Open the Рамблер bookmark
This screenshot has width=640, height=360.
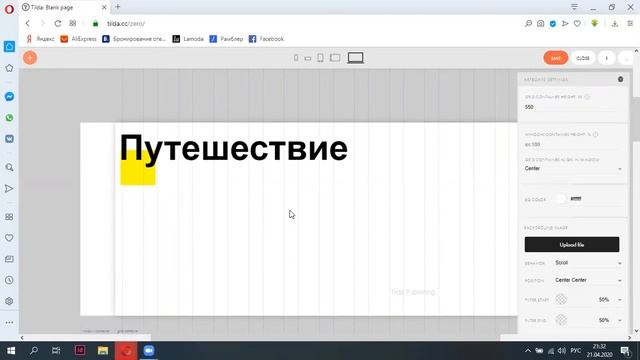coord(226,39)
